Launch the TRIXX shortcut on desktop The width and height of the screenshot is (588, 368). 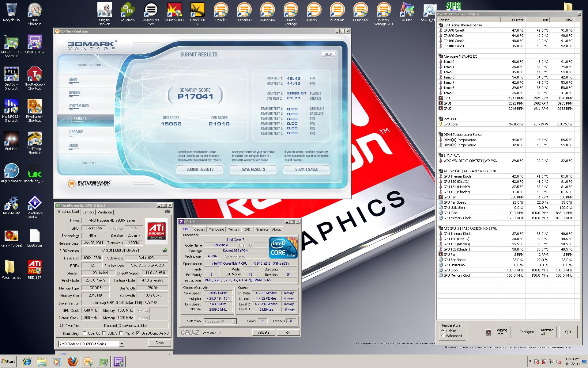(x=34, y=14)
